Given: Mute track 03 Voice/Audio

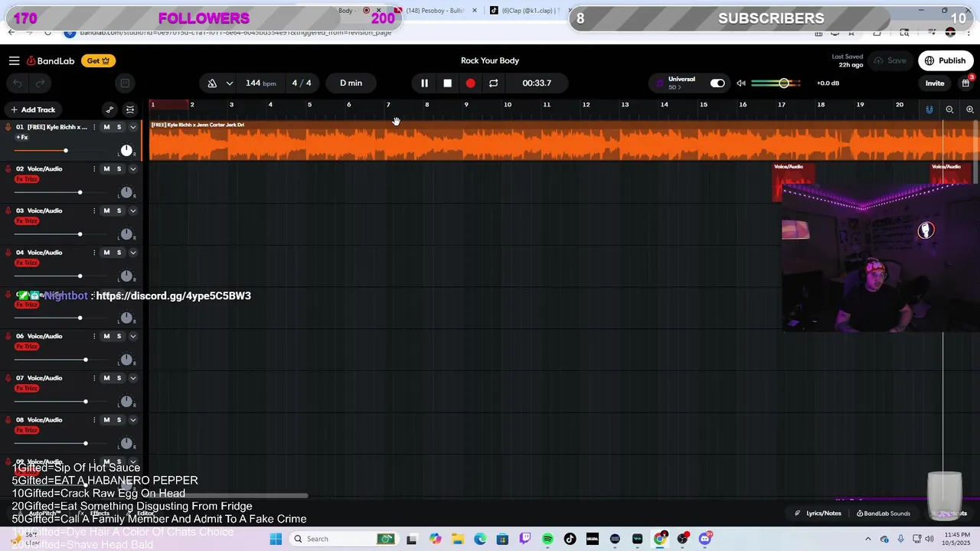Looking at the screenshot, I should pyautogui.click(x=106, y=210).
